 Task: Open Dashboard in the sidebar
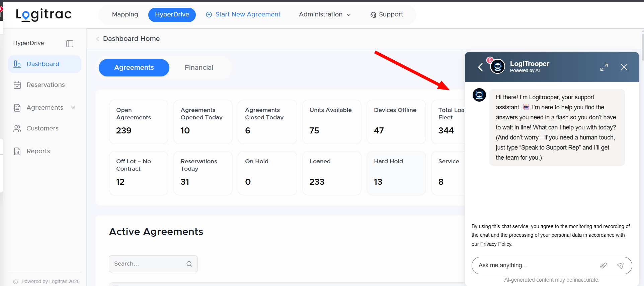click(45, 64)
